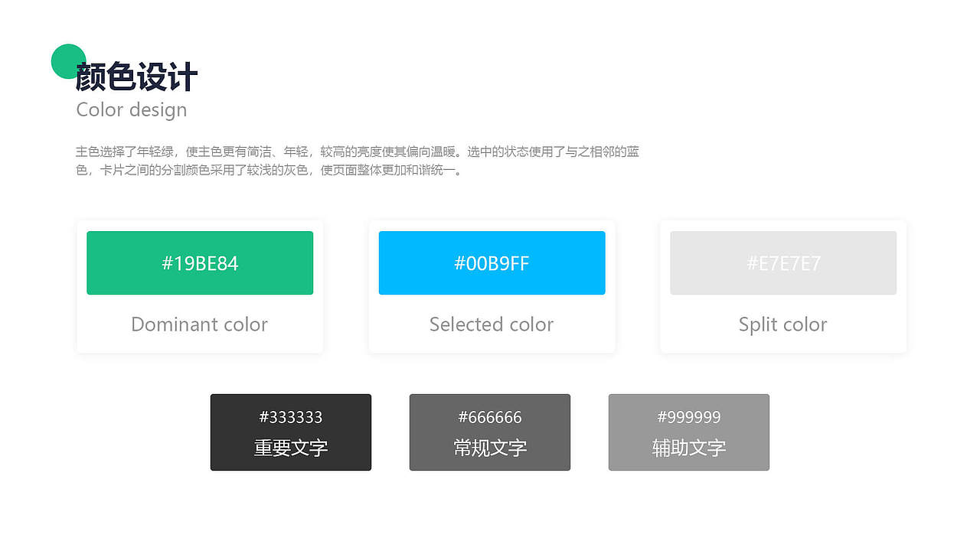Click the 辅助文字 label
The width and height of the screenshot is (980, 551).
pos(689,448)
